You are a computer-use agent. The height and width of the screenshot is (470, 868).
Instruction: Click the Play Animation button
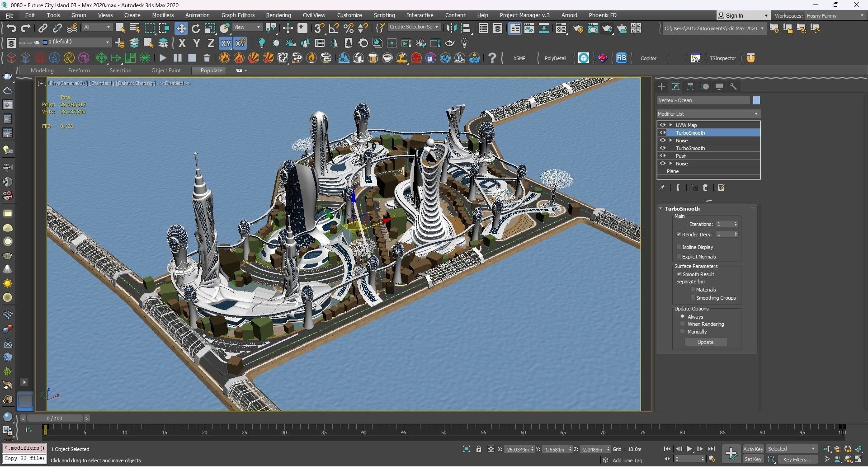pos(689,449)
